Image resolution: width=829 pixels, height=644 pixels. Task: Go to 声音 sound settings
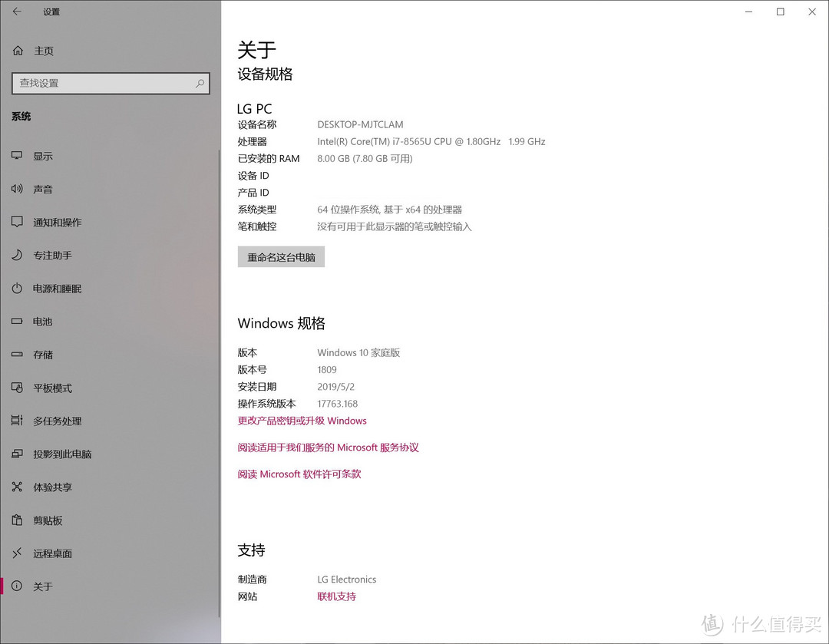pos(43,190)
